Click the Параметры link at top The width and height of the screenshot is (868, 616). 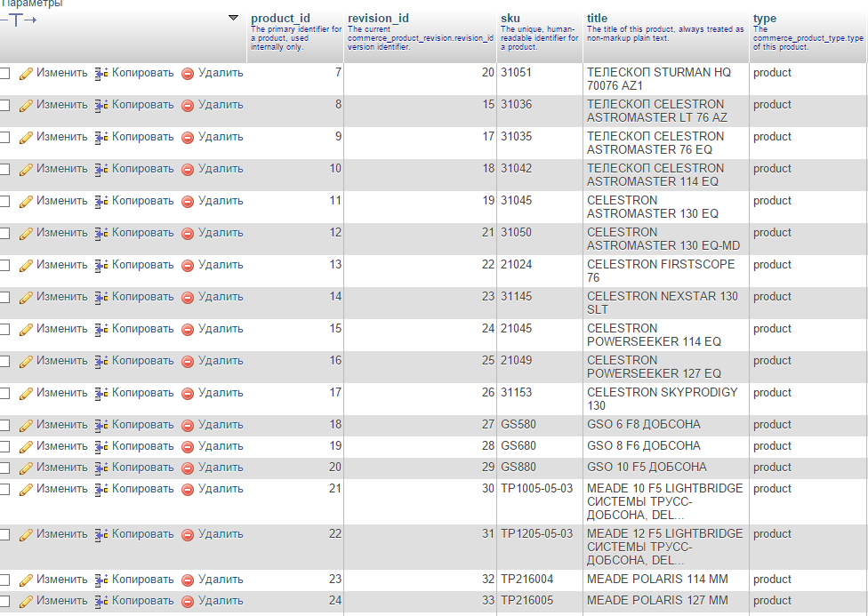point(31,4)
